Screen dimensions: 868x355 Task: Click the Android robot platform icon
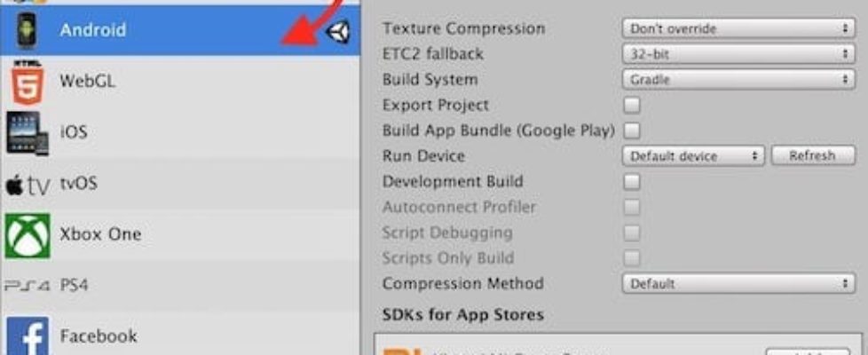[x=27, y=31]
